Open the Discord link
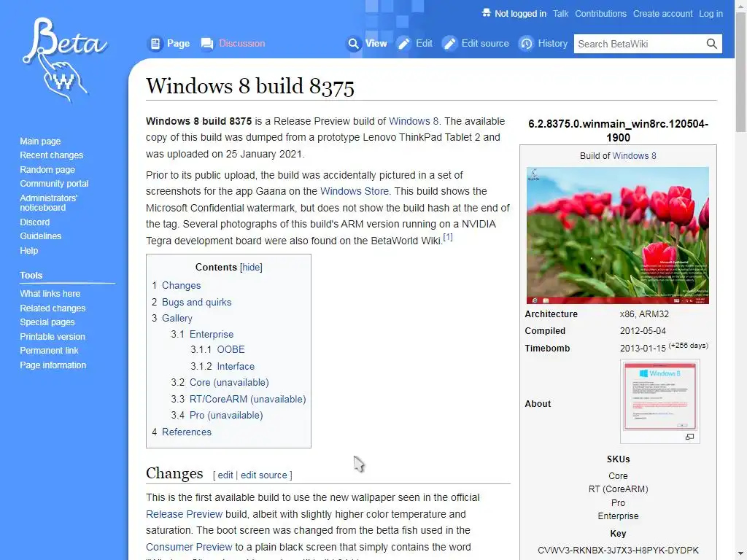Screen dimensions: 747x560 pyautogui.click(x=34, y=222)
